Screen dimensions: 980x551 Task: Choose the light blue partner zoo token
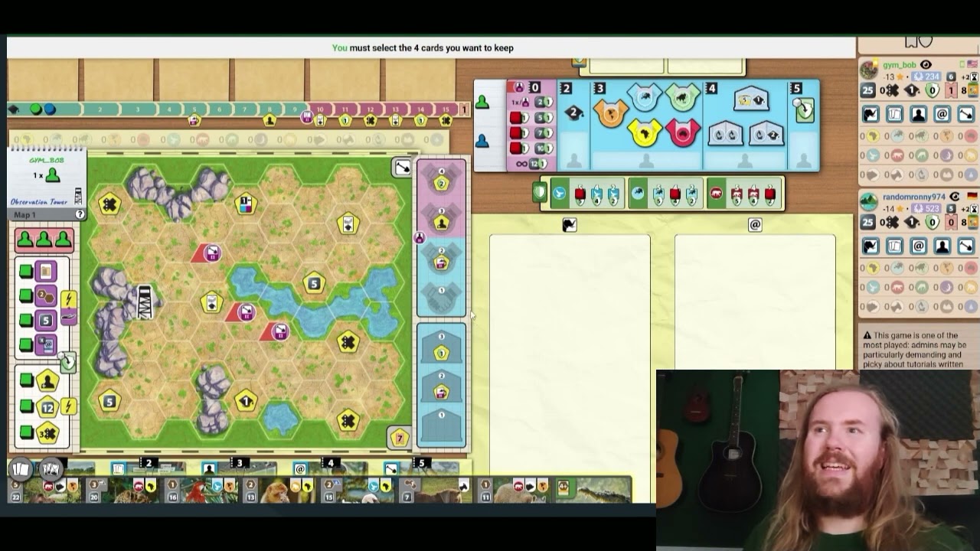point(645,96)
